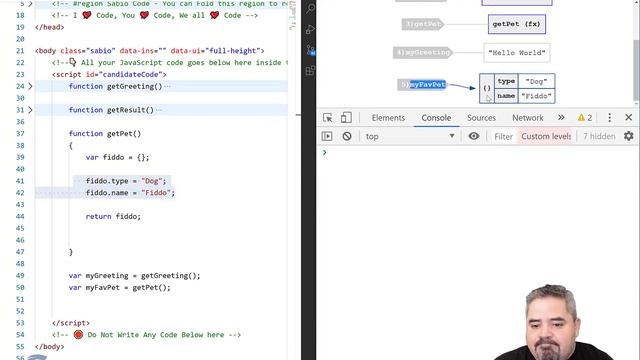640x360 pixels.
Task: Click the type key cell
Action: pos(506,81)
